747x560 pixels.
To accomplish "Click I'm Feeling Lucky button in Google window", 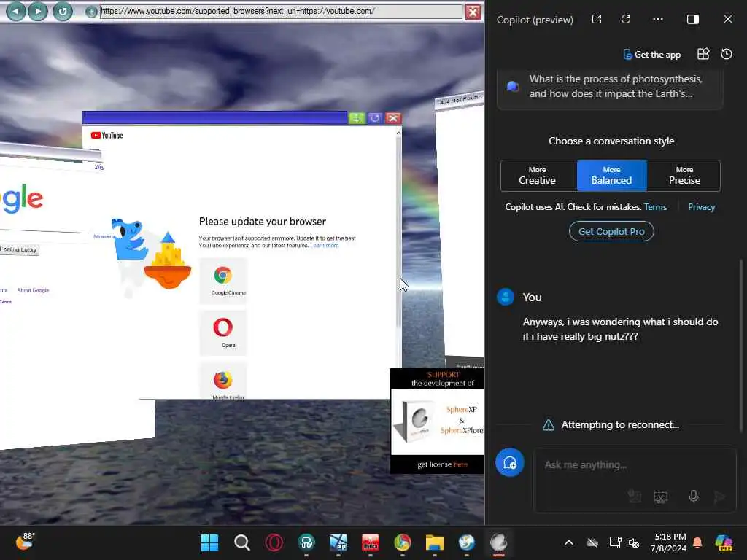I will click(18, 249).
